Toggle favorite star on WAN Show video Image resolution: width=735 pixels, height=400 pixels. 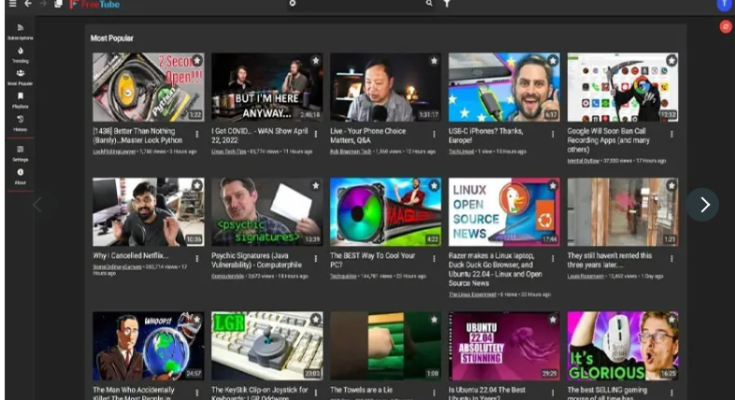pos(315,61)
